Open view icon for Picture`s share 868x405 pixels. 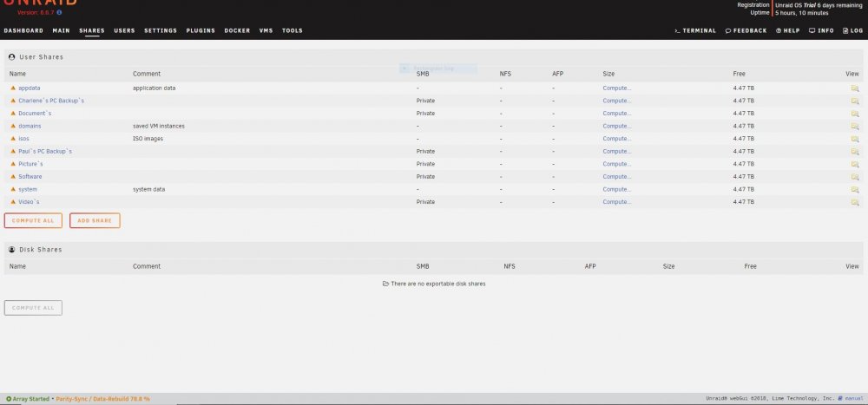855,164
